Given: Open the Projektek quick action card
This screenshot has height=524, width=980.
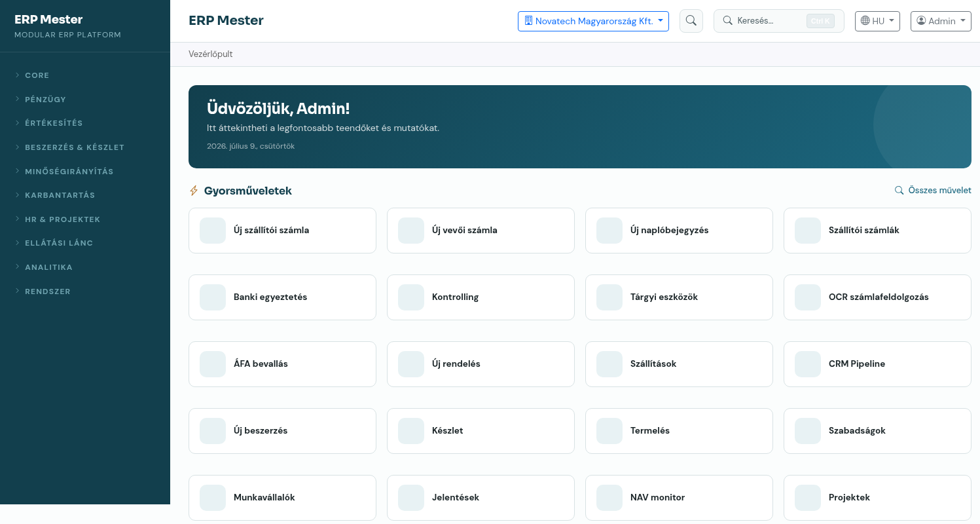Looking at the screenshot, I should (877, 498).
